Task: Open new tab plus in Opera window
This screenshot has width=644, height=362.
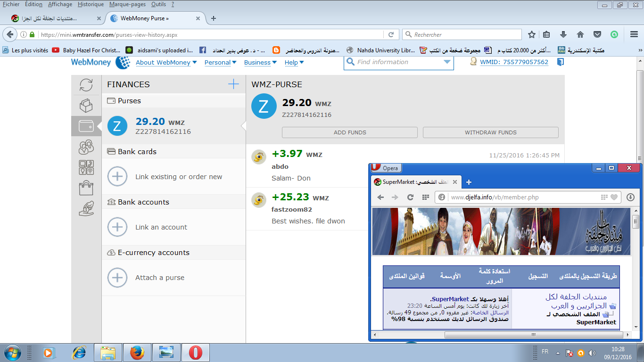Action: (469, 182)
